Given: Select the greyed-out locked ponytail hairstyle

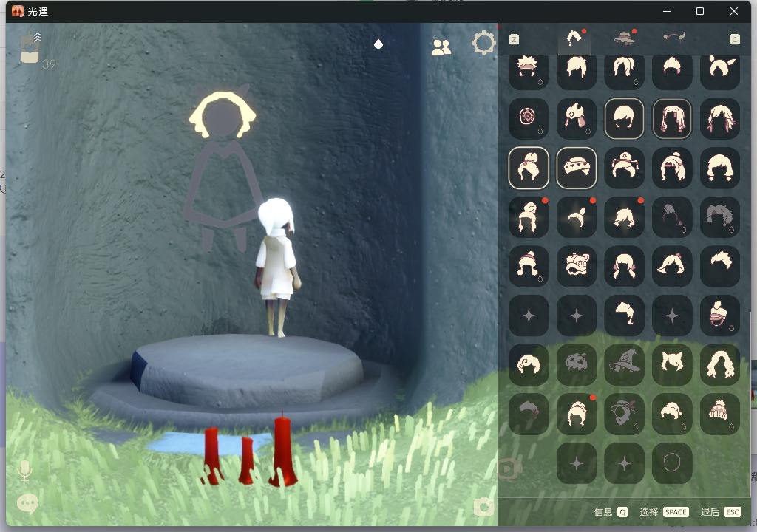Looking at the screenshot, I should [x=672, y=216].
